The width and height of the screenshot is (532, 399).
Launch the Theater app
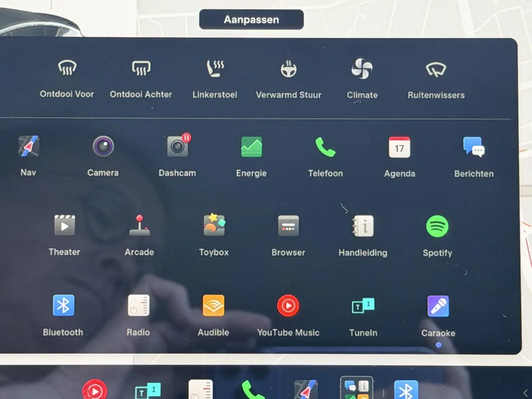(x=65, y=225)
